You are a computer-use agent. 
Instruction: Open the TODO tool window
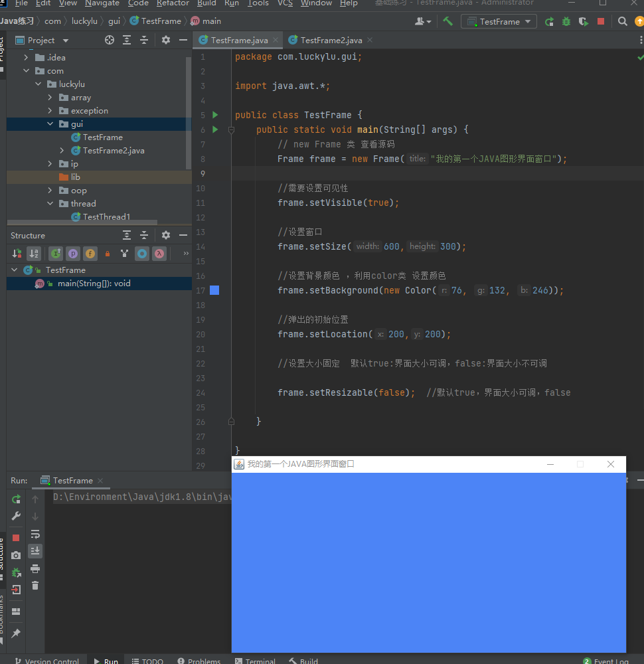click(148, 661)
